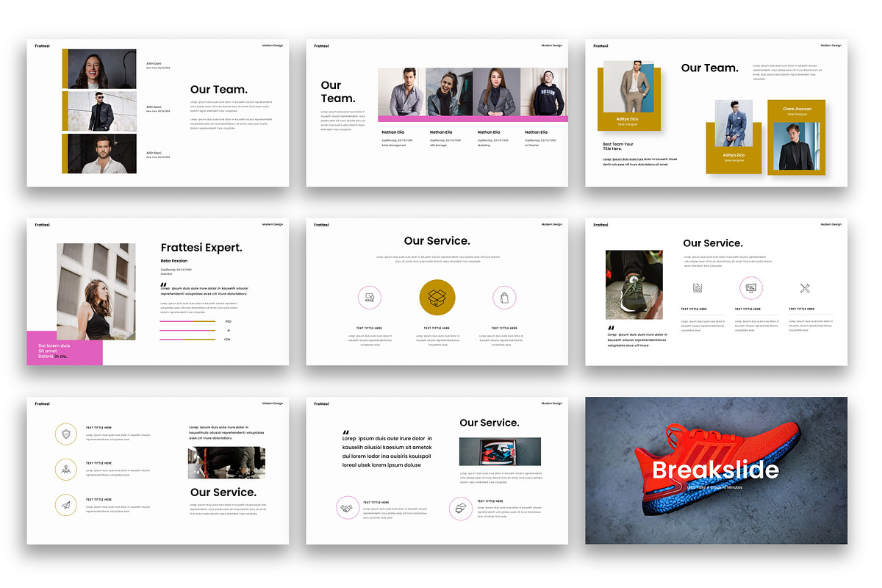The width and height of the screenshot is (882, 588).
Task: Click 'TEXT TITTLE HERE' beside the shield icon
Action: 98,427
